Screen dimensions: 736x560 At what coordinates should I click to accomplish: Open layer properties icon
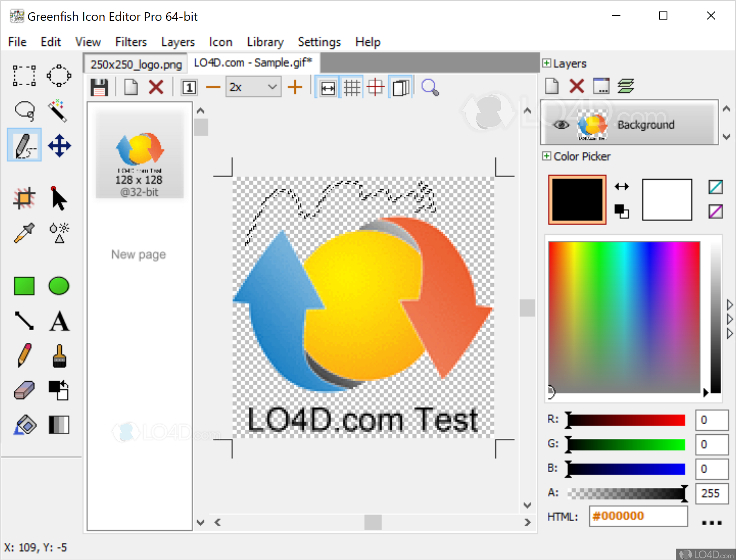tap(601, 86)
